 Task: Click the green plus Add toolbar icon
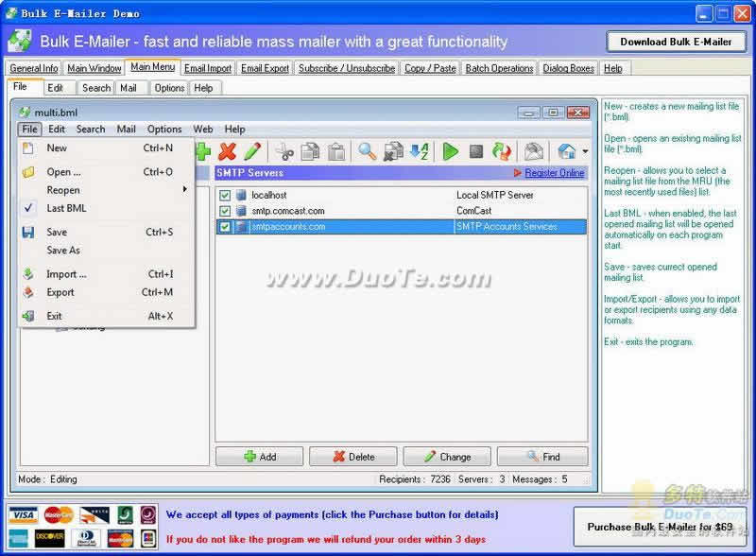coord(203,151)
